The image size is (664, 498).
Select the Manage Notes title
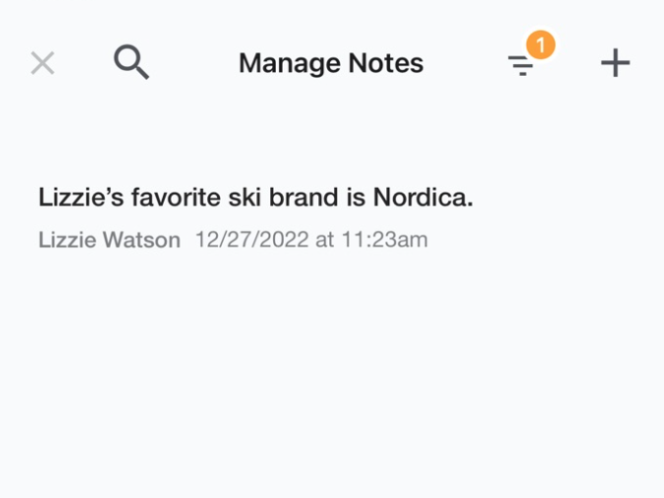point(331,64)
